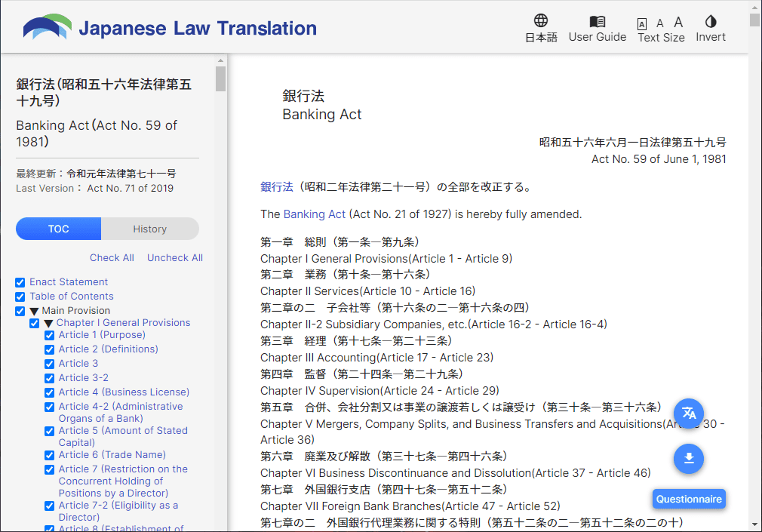
Task: Uncheck the Article 4-2 Administrative Organs checkbox
Action: pyautogui.click(x=49, y=407)
